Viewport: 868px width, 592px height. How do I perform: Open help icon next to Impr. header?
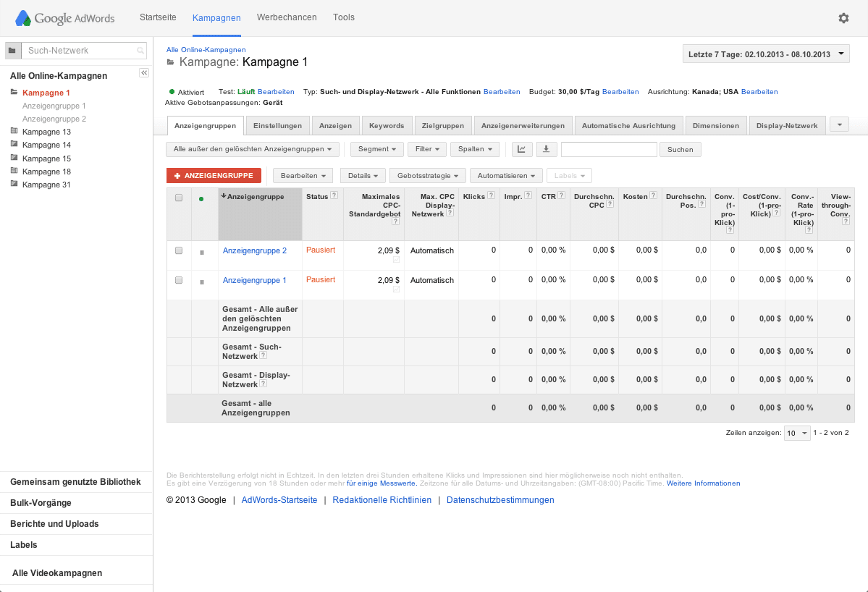[x=528, y=195]
